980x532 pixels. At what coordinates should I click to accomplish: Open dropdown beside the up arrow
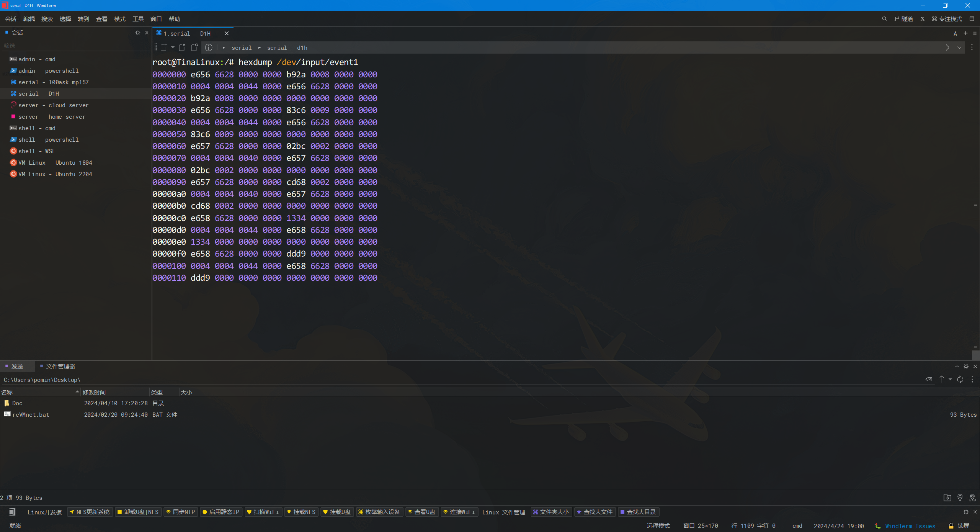coord(950,379)
